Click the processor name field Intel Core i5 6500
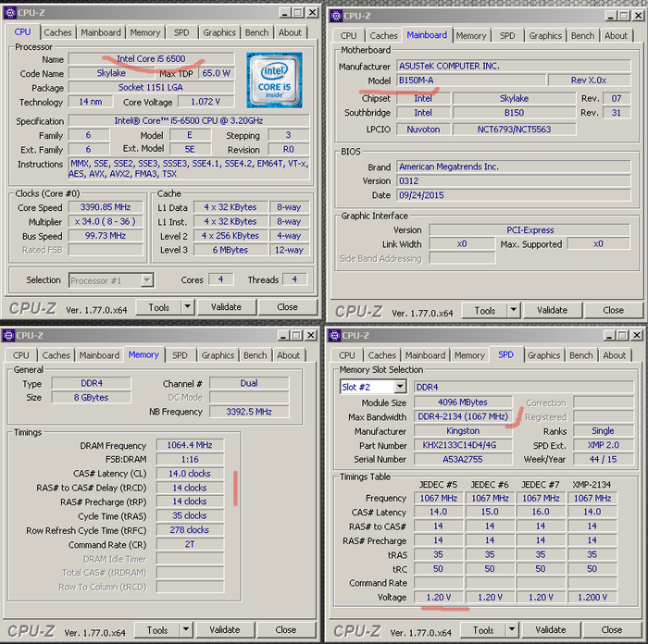The height and width of the screenshot is (644, 648). point(151,58)
